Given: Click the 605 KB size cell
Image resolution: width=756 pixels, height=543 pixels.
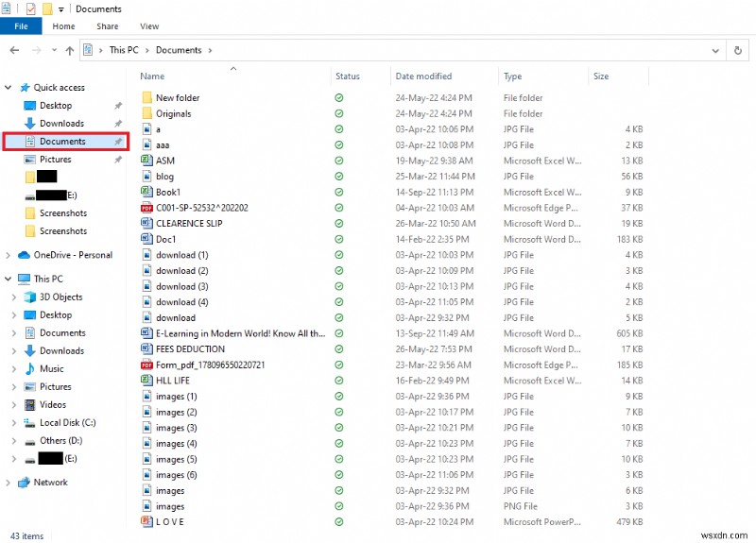Looking at the screenshot, I should 629,333.
